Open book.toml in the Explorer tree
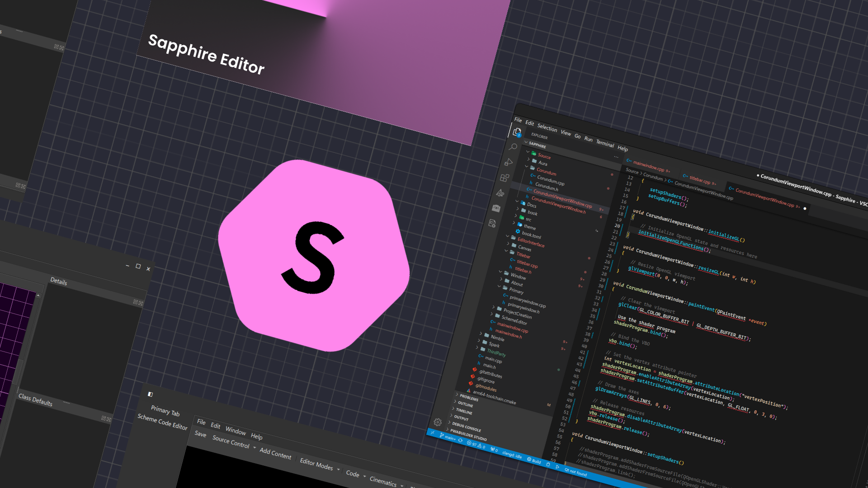 (x=531, y=235)
